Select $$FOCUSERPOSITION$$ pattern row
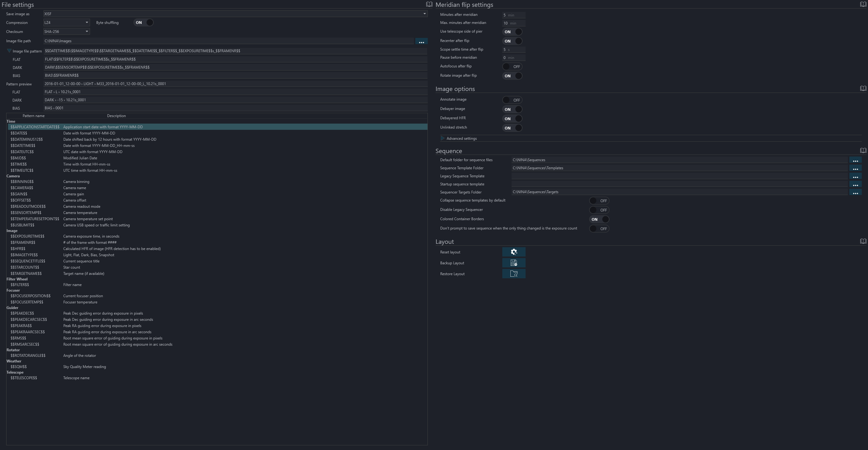 218,296
